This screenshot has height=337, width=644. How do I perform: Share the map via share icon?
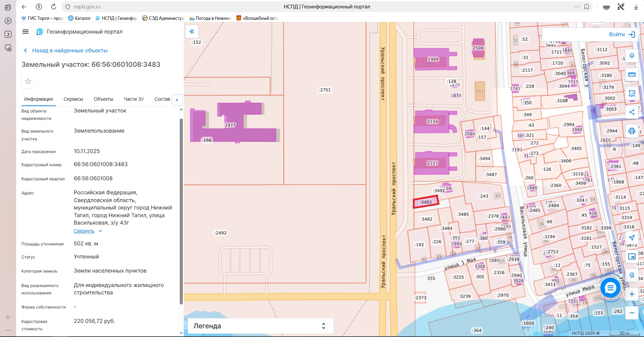(x=632, y=112)
